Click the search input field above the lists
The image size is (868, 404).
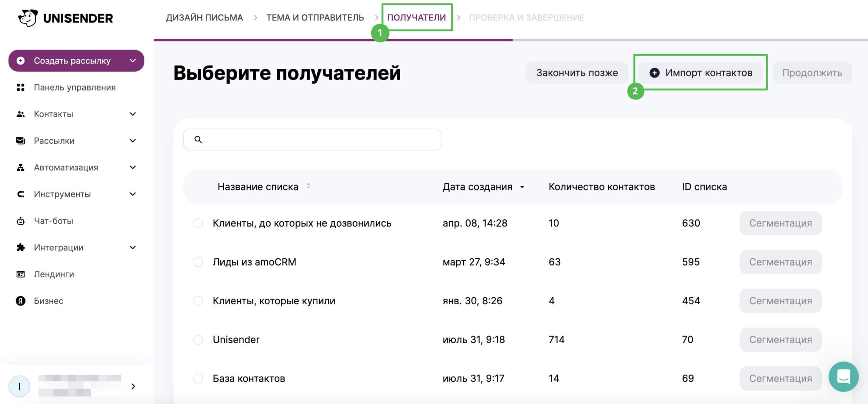click(x=312, y=139)
